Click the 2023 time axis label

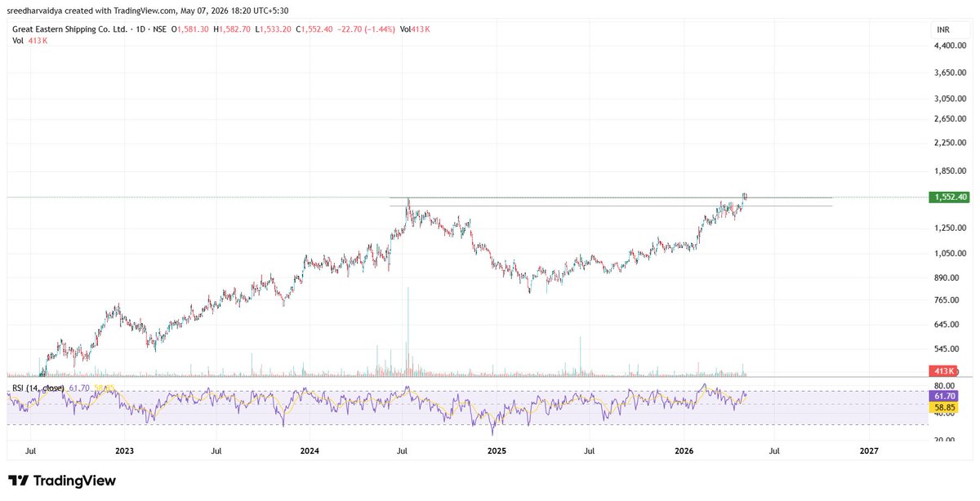click(124, 450)
